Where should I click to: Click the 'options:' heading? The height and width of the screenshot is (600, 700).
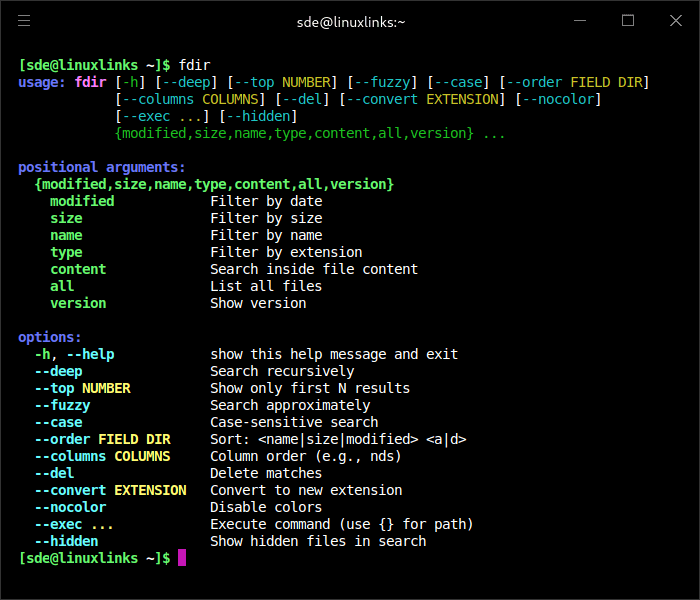click(x=50, y=337)
